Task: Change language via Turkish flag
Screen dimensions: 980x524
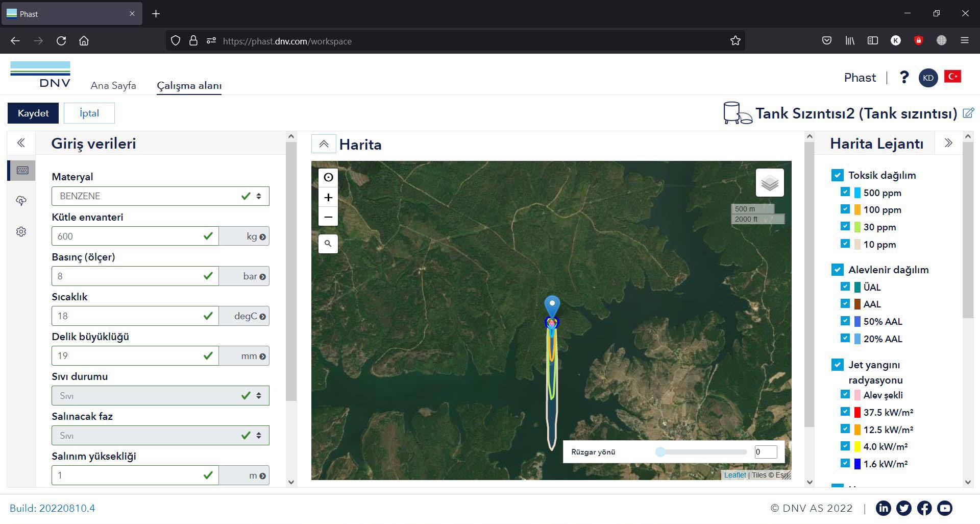Action: (952, 77)
